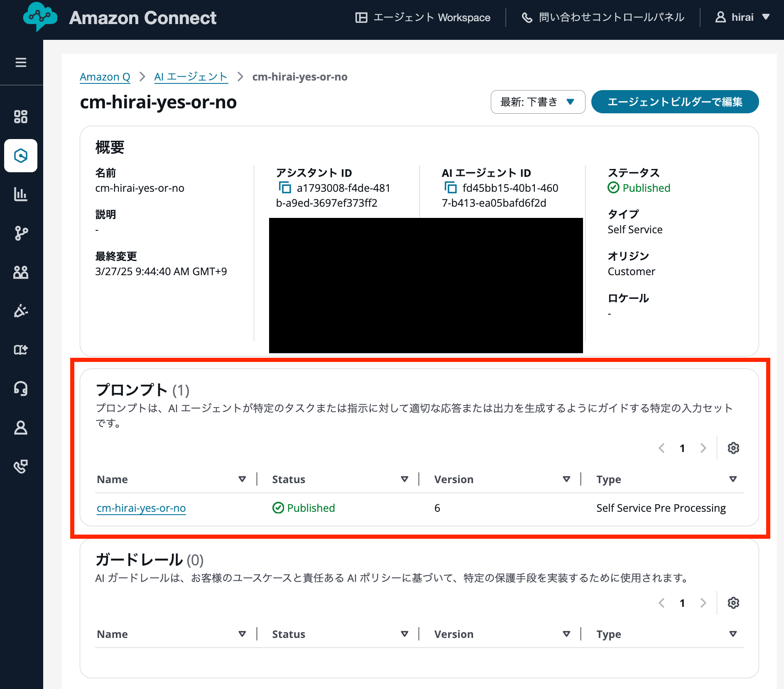Click the last modified date 3/27/25 9:44:40 AM
Screen dimensions: 784x689
click(161, 271)
